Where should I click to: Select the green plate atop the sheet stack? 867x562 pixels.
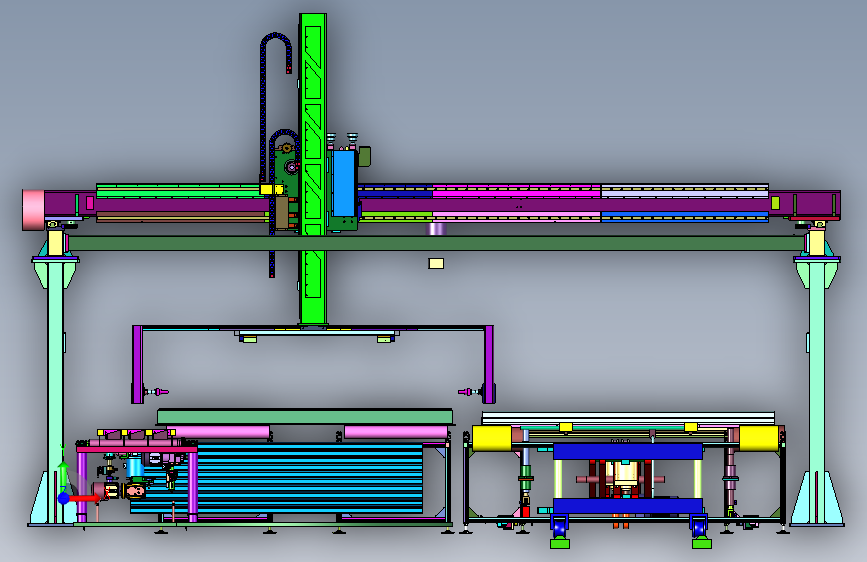tap(305, 417)
